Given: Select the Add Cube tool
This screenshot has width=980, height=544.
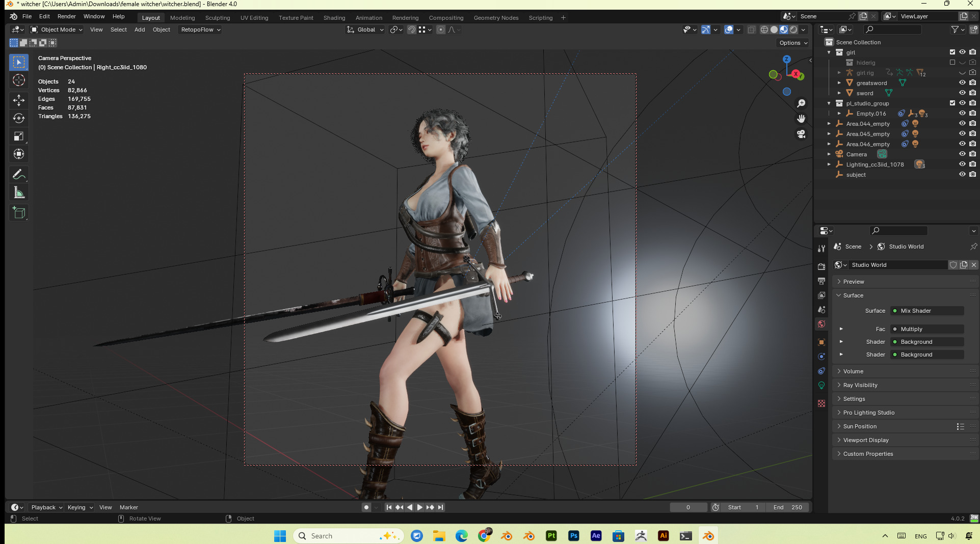Looking at the screenshot, I should pos(19,212).
